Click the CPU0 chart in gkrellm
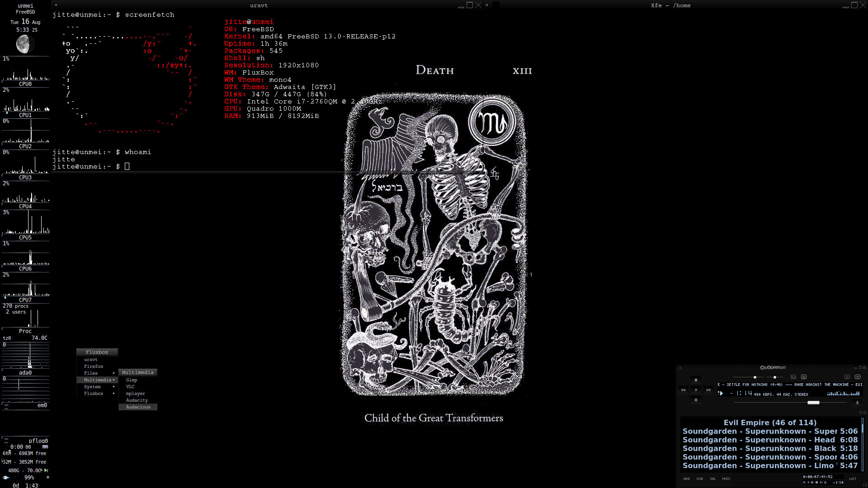868x488 pixels. tap(25, 69)
